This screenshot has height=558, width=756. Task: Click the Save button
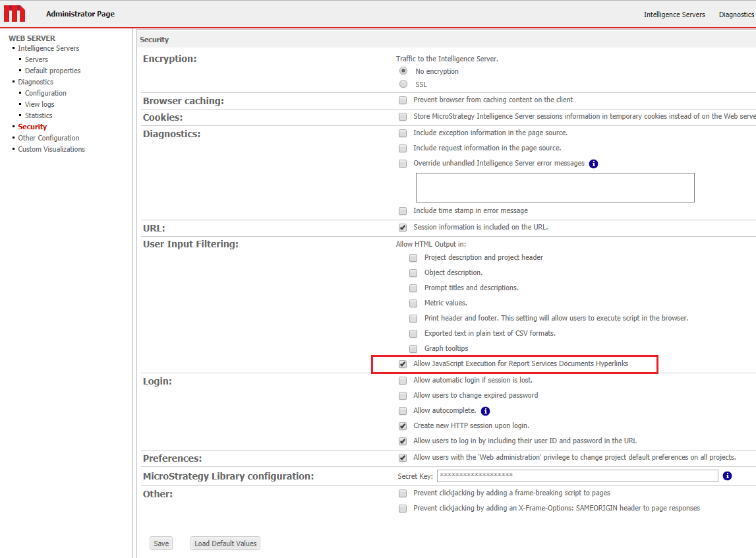tap(161, 543)
